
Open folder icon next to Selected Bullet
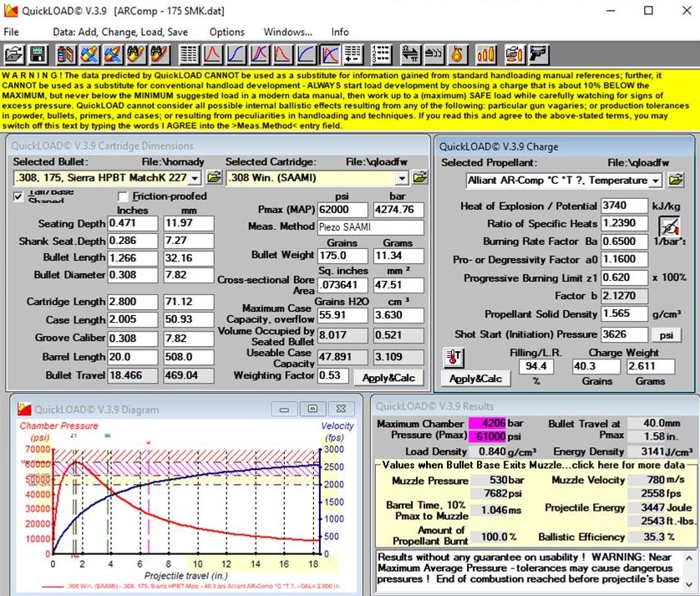214,178
